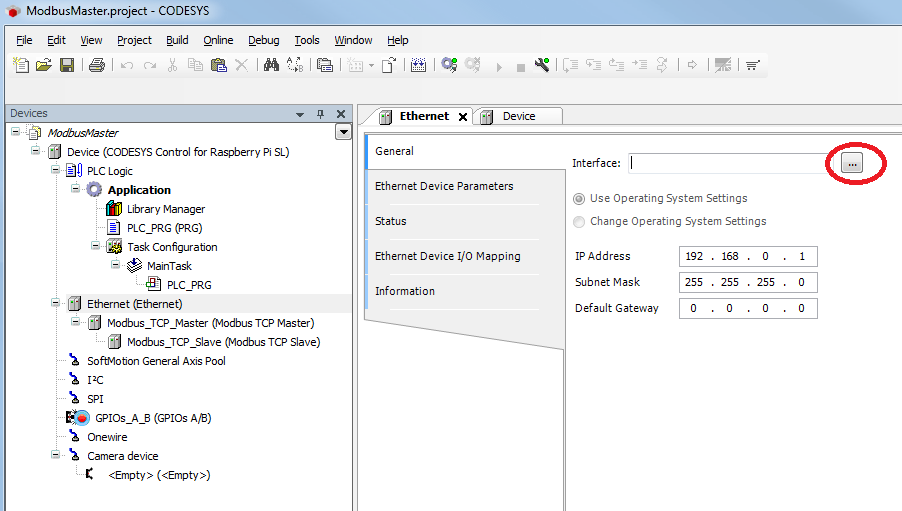Open the Ethernet Device Parameters section
Screen dimensions: 902x511
(444, 186)
